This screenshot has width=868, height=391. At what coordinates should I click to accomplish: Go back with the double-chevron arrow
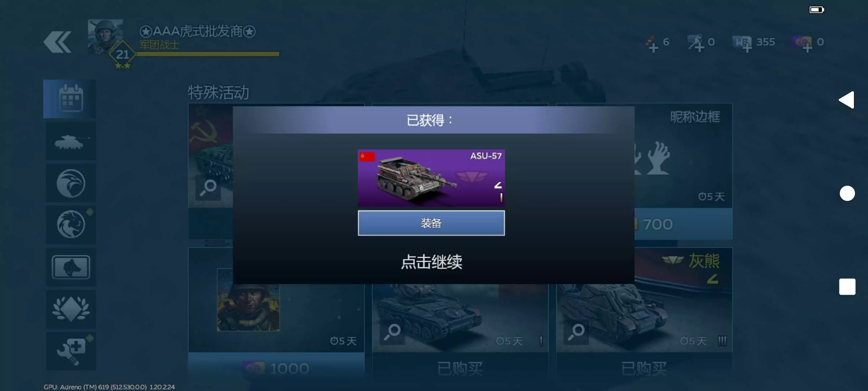(x=57, y=42)
